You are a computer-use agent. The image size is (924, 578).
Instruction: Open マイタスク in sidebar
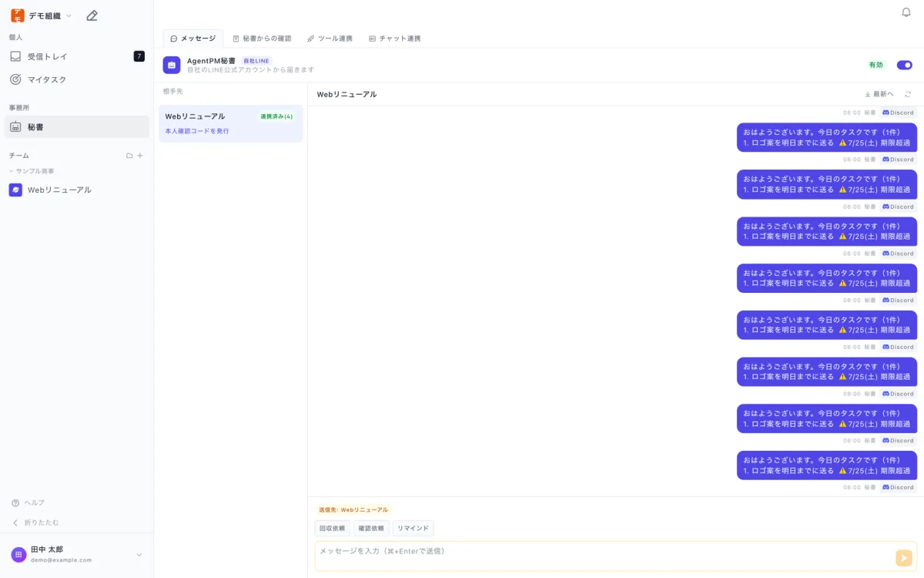coord(77,79)
